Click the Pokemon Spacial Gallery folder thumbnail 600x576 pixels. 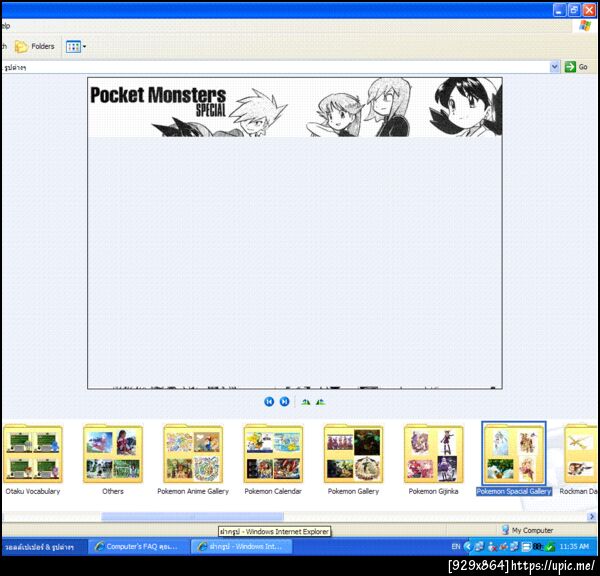tap(514, 454)
